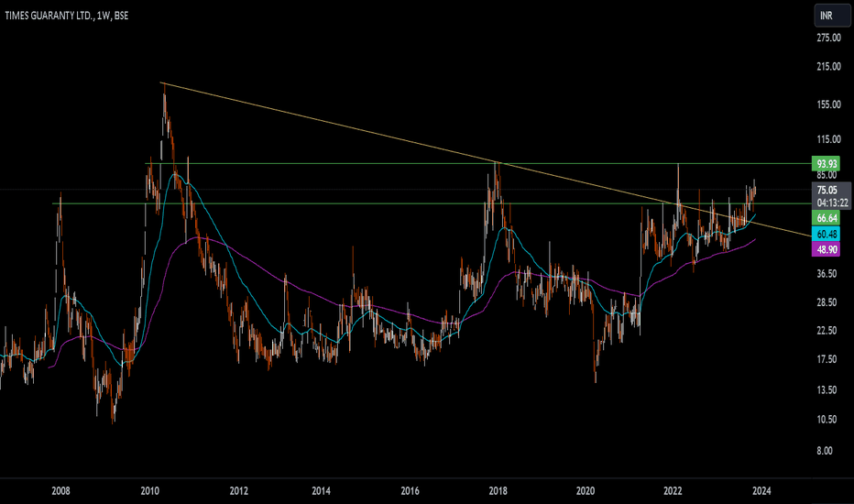
Task: Click the 13.50 price axis value
Action: click(827, 390)
